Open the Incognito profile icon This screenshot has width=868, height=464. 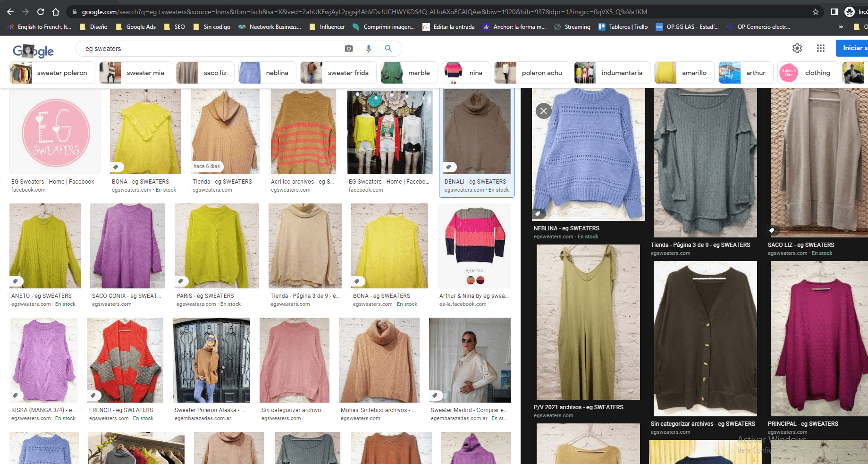850,12
